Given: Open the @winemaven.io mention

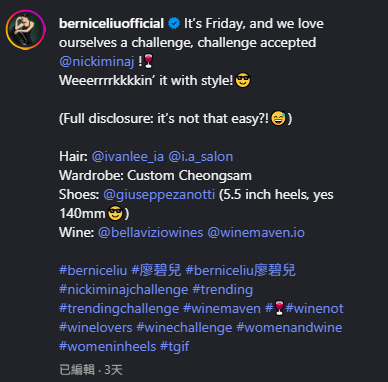Looking at the screenshot, I should click(x=256, y=233).
